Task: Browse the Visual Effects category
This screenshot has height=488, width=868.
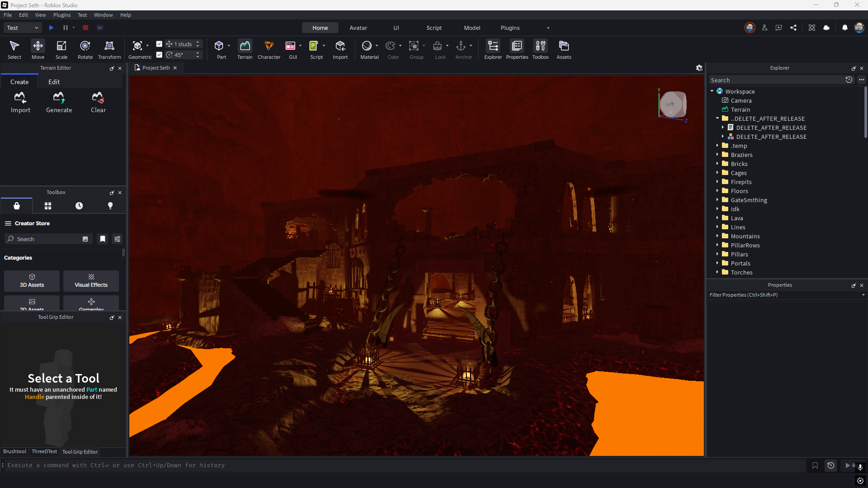Action: pyautogui.click(x=91, y=281)
